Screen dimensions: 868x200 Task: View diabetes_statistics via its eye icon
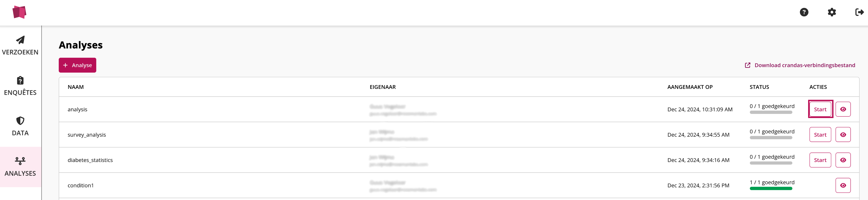[x=843, y=160]
